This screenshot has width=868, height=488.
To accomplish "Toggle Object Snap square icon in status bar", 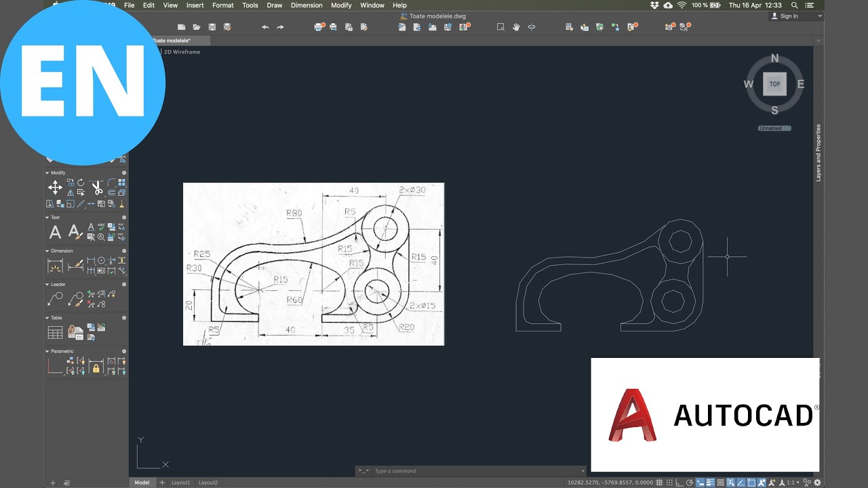I will [x=751, y=483].
